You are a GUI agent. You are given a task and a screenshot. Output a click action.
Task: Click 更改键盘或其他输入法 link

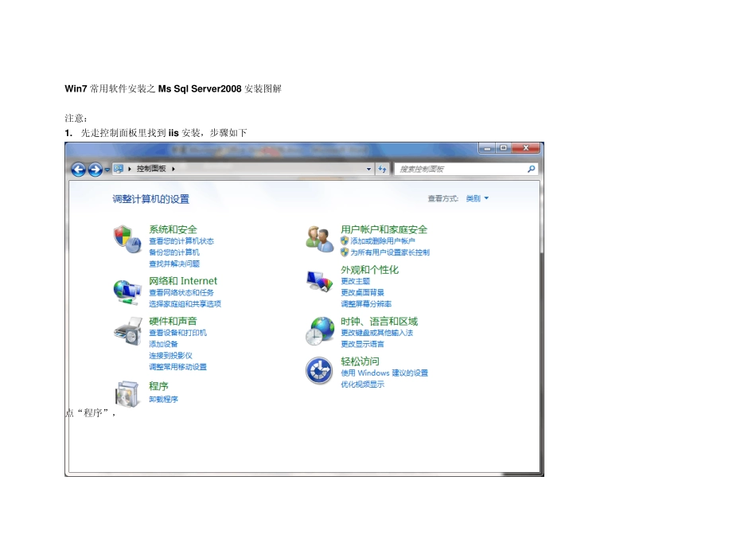coord(377,333)
